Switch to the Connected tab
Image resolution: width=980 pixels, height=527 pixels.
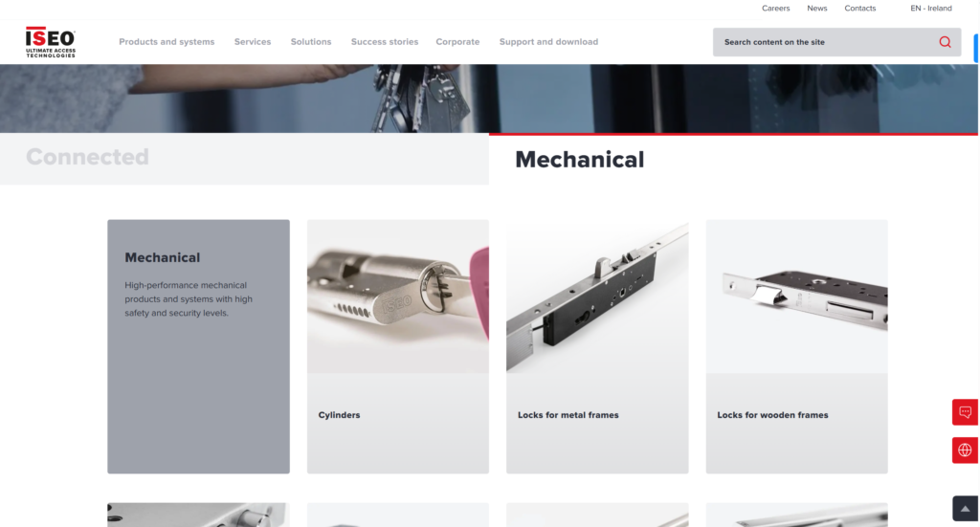(244, 159)
